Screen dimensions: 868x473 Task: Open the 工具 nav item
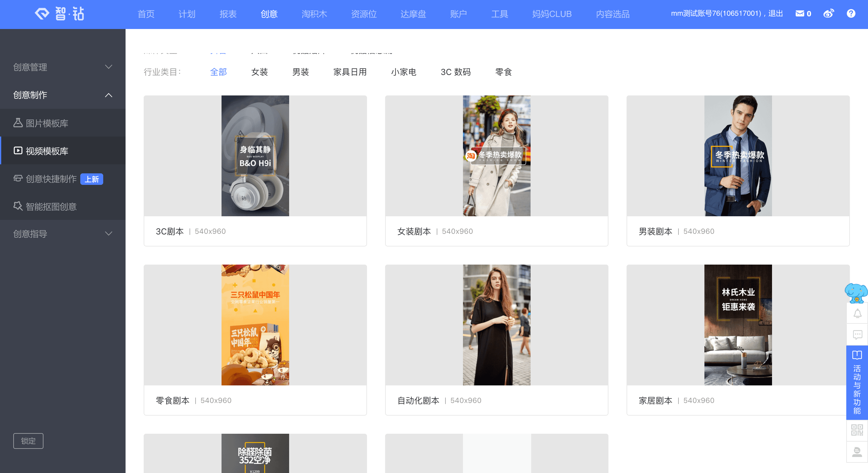pos(500,14)
